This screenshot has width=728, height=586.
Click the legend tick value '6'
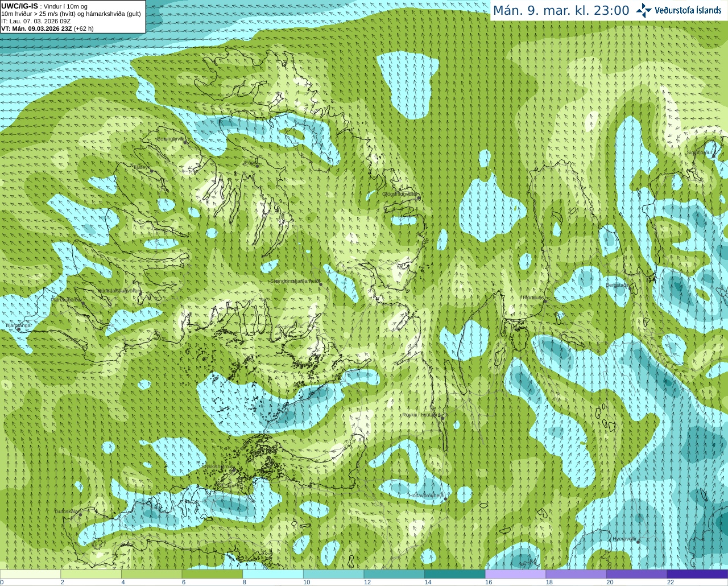(x=183, y=582)
